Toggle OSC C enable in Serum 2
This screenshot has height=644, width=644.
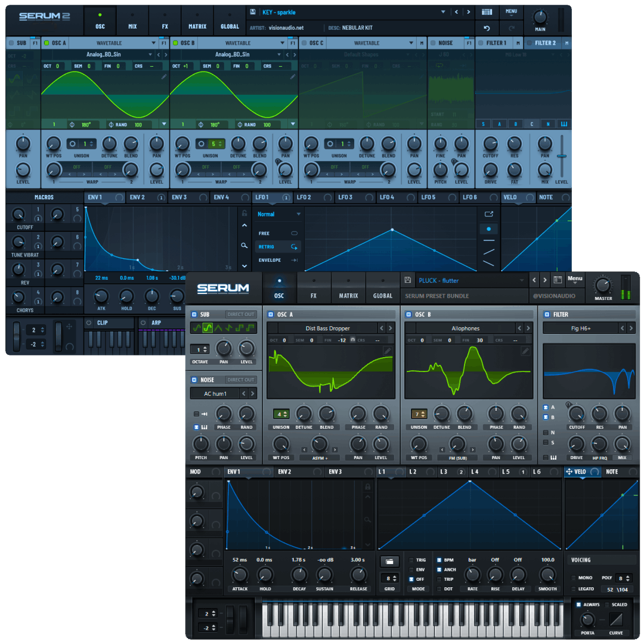coord(304,43)
